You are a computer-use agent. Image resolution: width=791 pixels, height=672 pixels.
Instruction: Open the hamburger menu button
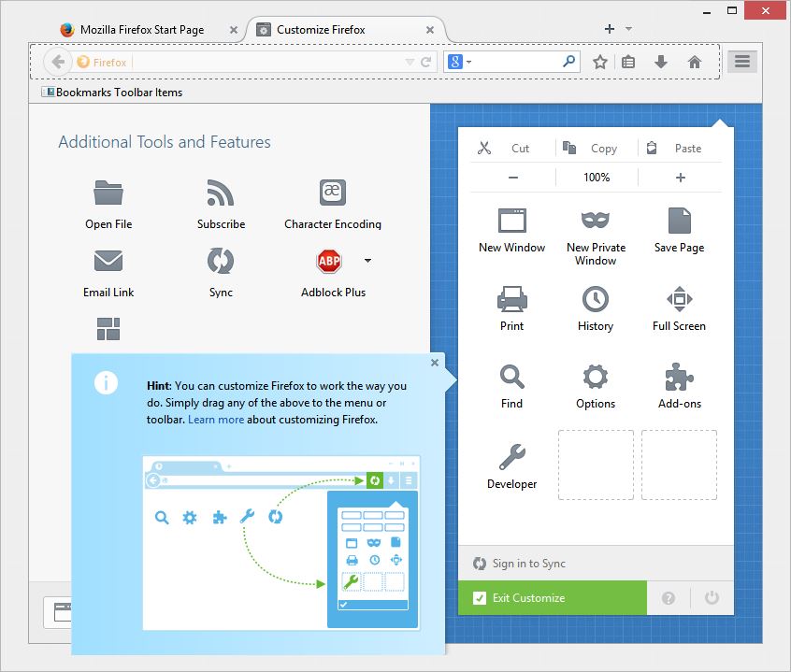(x=741, y=62)
